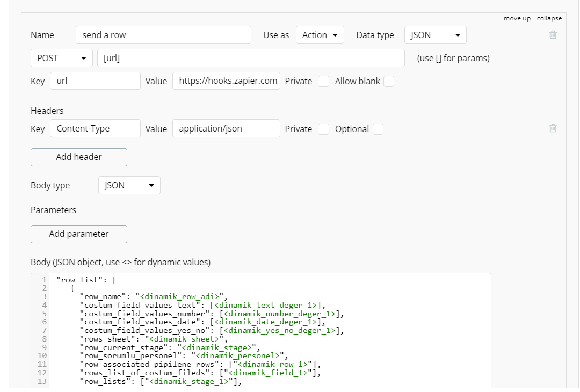Image resolution: width=580 pixels, height=392 pixels.
Task: Edit the url Key field
Action: (x=95, y=81)
